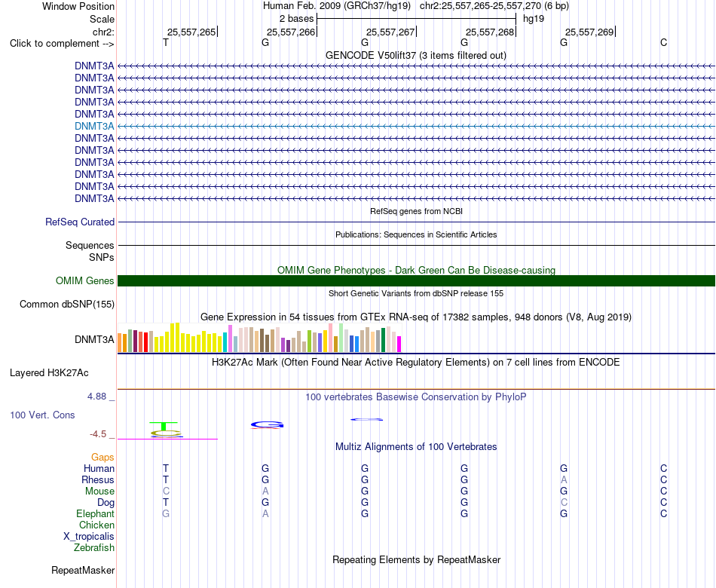Screen dimensions: 716x588
Task: Select the 'Zebrafish' species label
Action: pos(94,547)
